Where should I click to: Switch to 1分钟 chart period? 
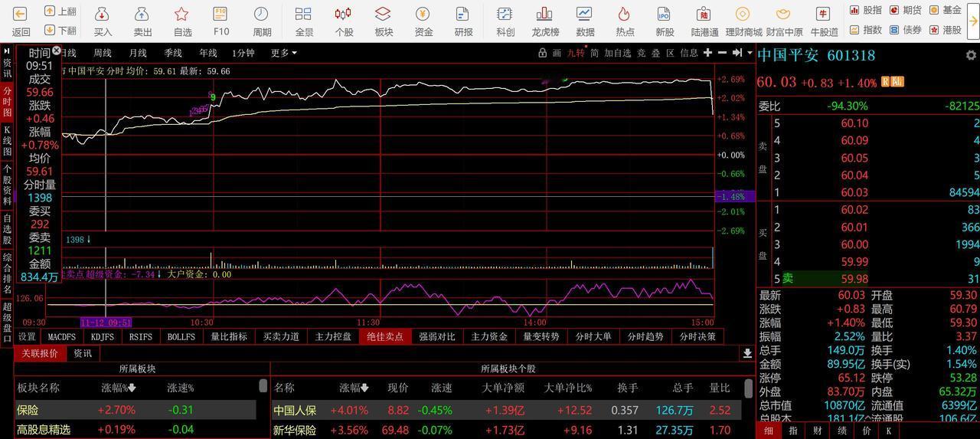click(x=243, y=53)
